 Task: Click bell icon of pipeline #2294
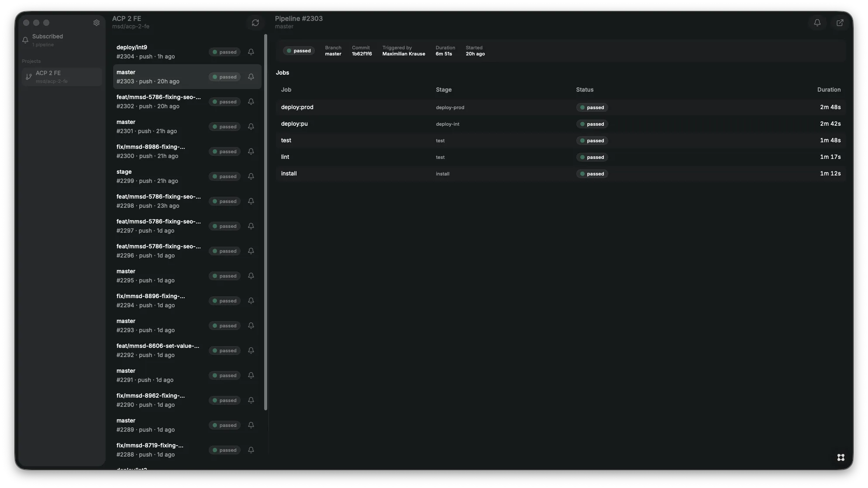pos(251,301)
